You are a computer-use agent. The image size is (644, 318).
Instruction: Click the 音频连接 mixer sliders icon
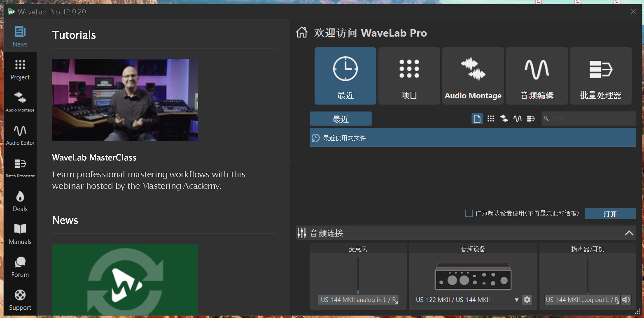[x=301, y=233]
